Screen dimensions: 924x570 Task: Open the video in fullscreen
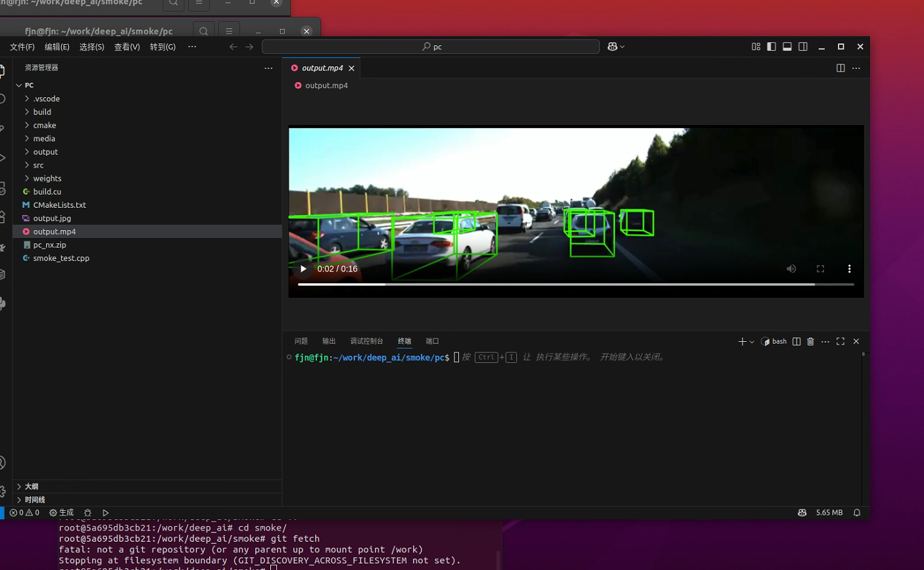[x=820, y=269]
